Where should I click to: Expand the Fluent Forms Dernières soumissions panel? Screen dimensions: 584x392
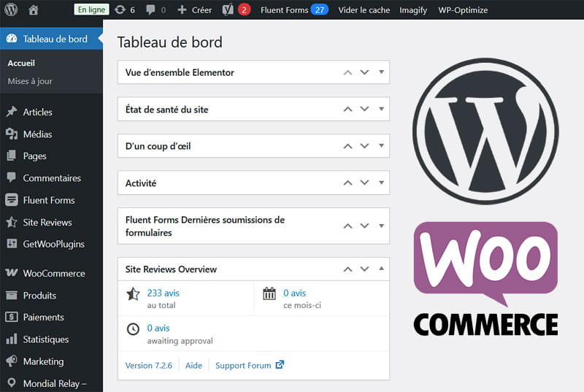(381, 226)
